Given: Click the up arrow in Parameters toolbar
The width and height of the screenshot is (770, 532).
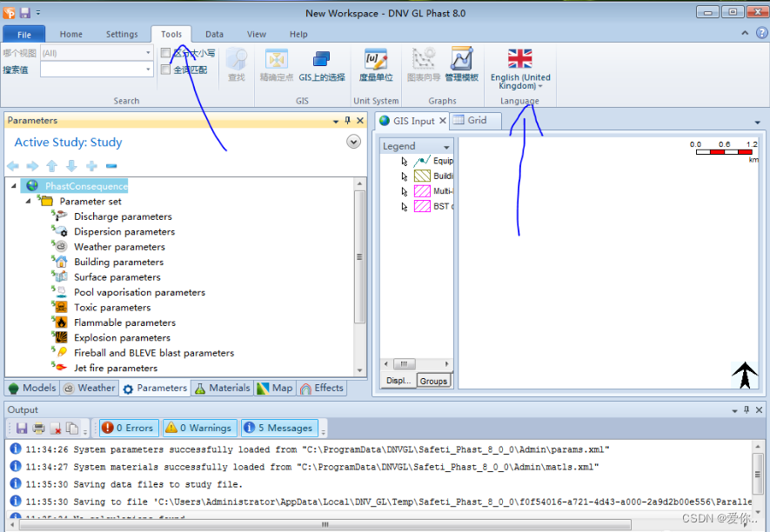Looking at the screenshot, I should [x=52, y=166].
